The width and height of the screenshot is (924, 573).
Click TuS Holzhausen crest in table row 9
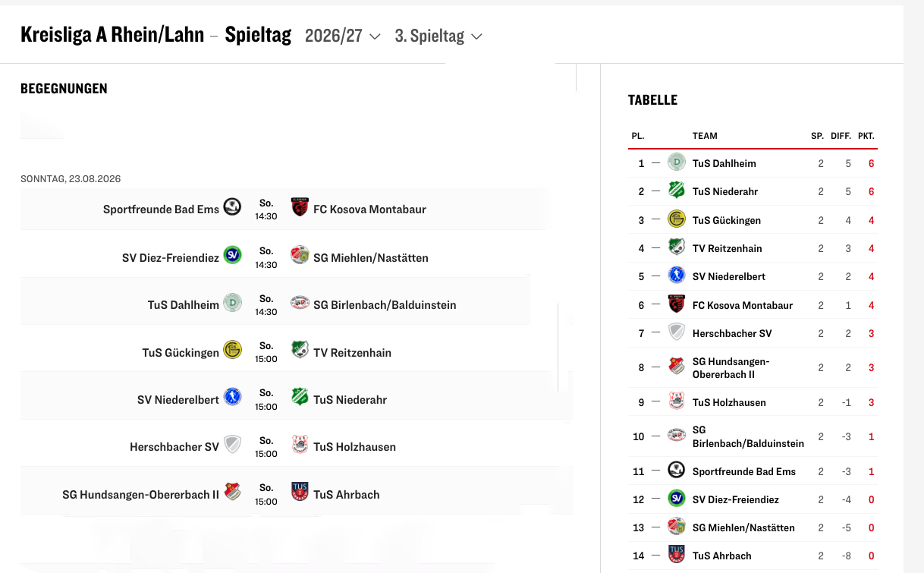[677, 401]
